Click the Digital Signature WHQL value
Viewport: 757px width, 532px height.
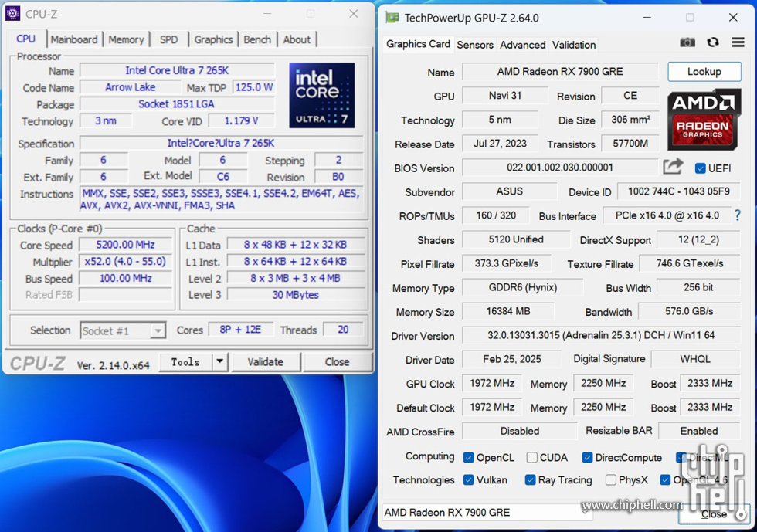click(x=695, y=359)
